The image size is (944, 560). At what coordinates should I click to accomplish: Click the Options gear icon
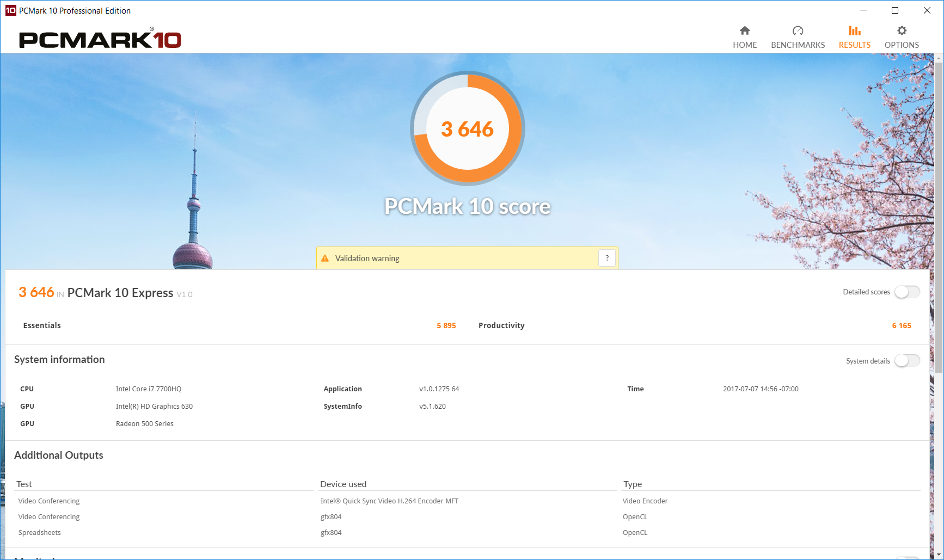902,30
